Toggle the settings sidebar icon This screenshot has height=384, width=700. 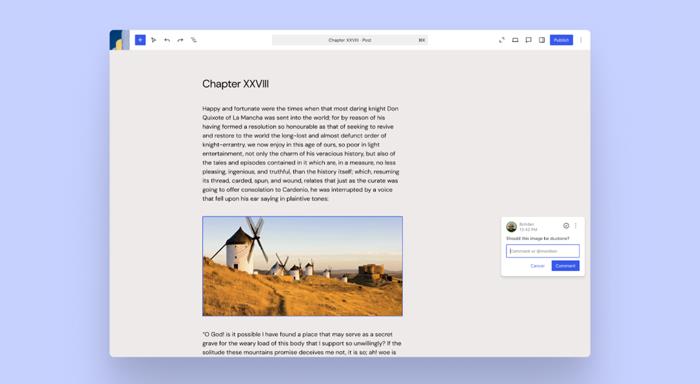pos(542,40)
